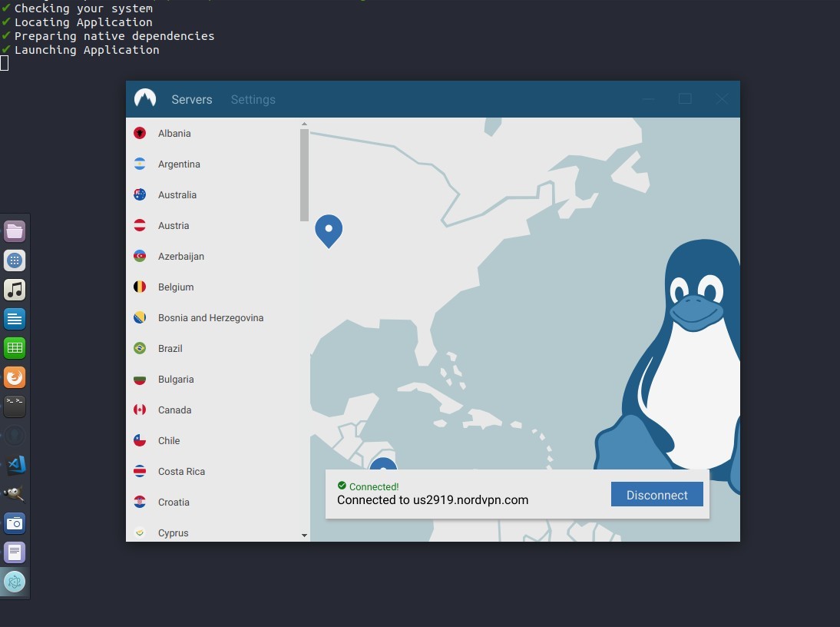The image size is (840, 627).
Task: Select Austria in the server list
Action: pyautogui.click(x=213, y=226)
